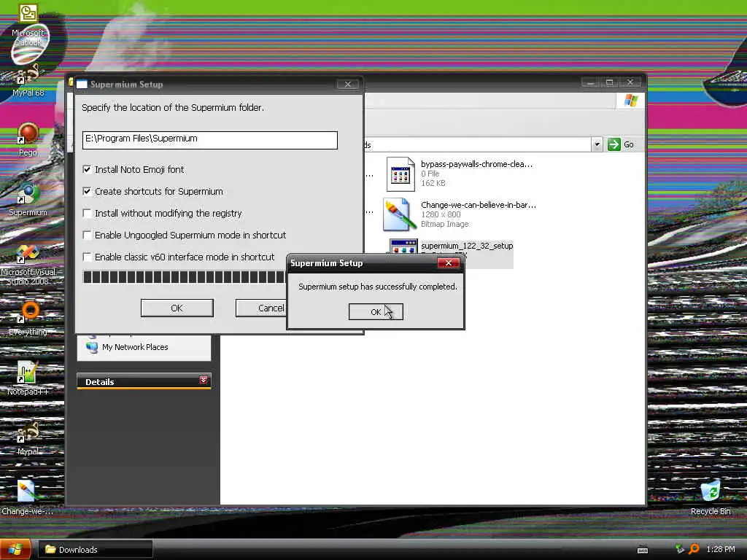The image size is (747, 560).
Task: Click the Windows flag logo in Explorer
Action: pos(631,101)
